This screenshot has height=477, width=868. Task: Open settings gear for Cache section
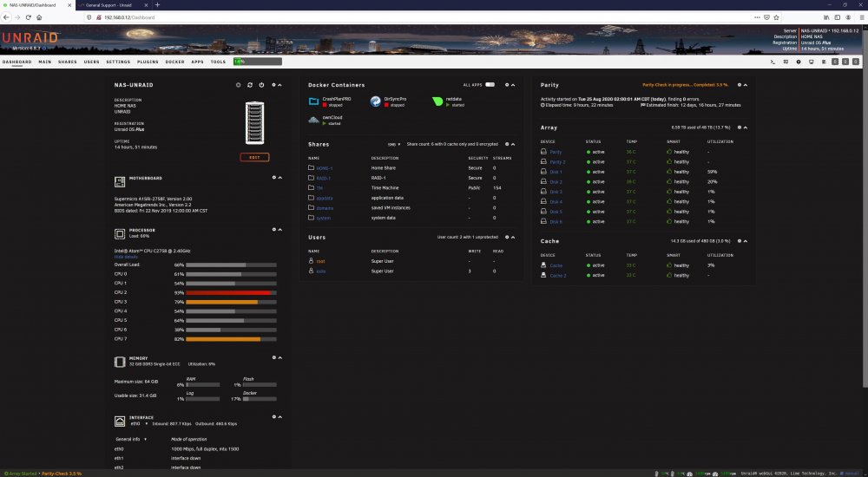tap(739, 241)
